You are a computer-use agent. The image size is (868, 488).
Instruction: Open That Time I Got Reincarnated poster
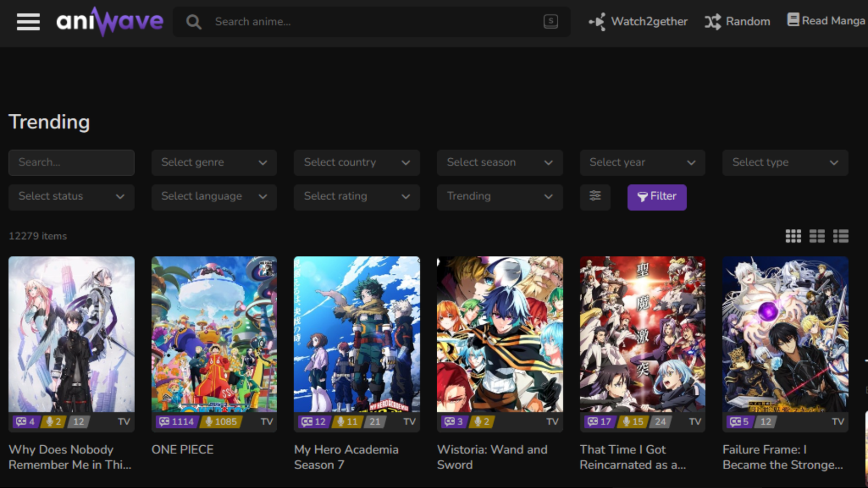(642, 334)
